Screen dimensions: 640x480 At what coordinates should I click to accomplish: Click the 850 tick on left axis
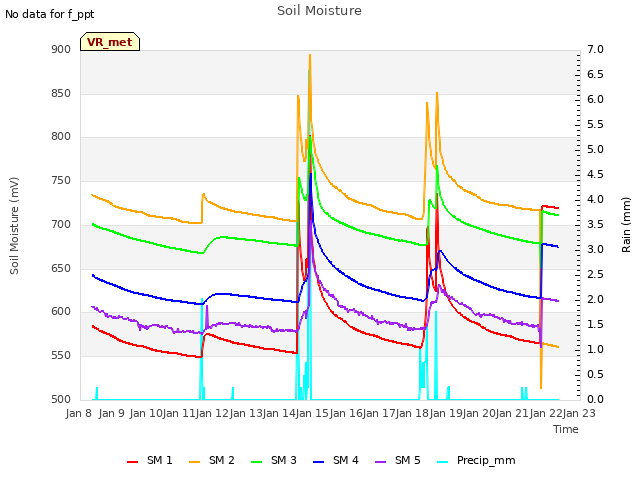click(x=61, y=93)
